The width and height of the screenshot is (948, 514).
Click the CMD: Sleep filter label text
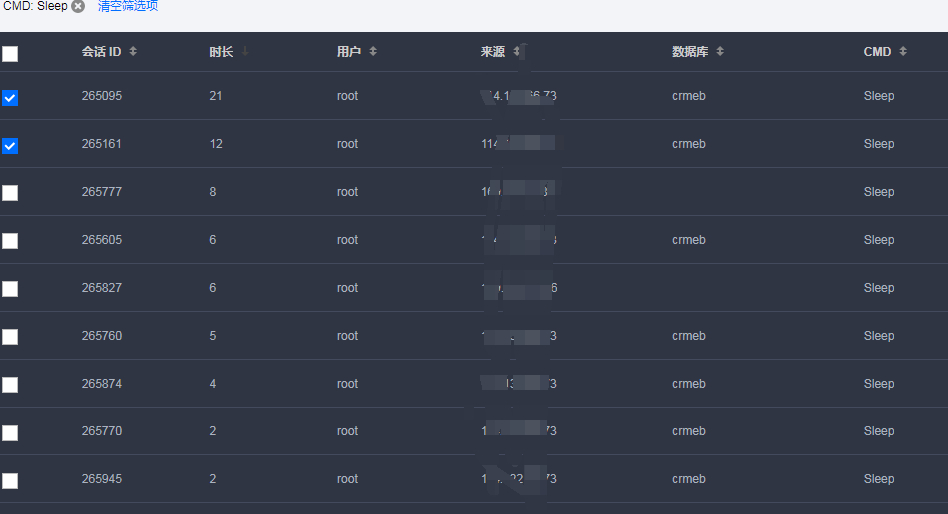coord(35,6)
